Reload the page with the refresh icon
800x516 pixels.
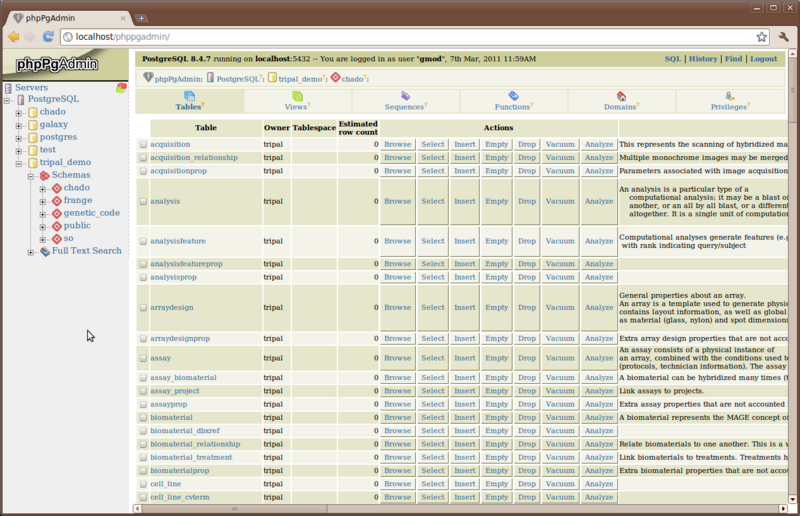click(48, 37)
